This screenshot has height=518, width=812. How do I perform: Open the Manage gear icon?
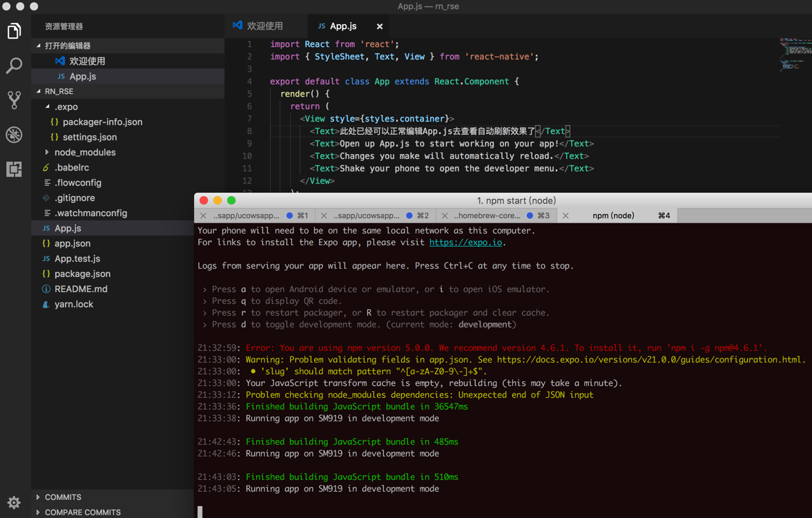coord(14,502)
